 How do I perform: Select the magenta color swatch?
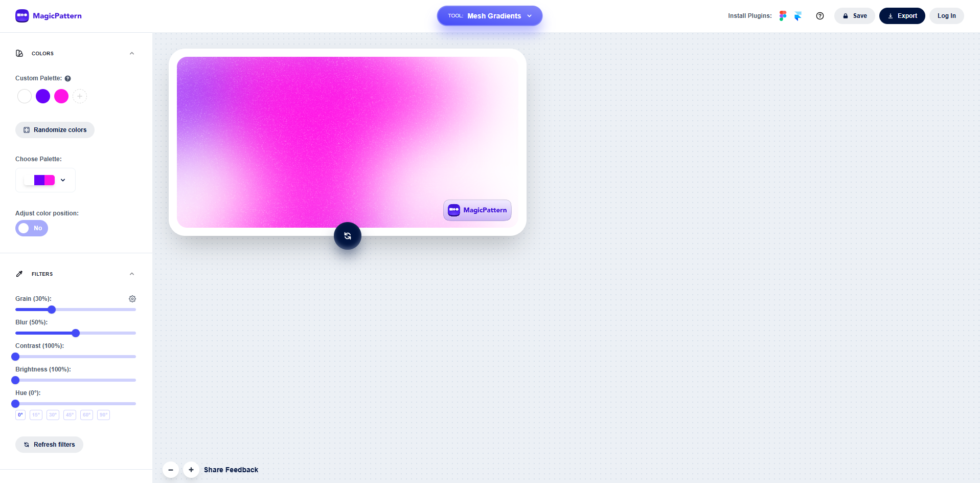(x=61, y=96)
